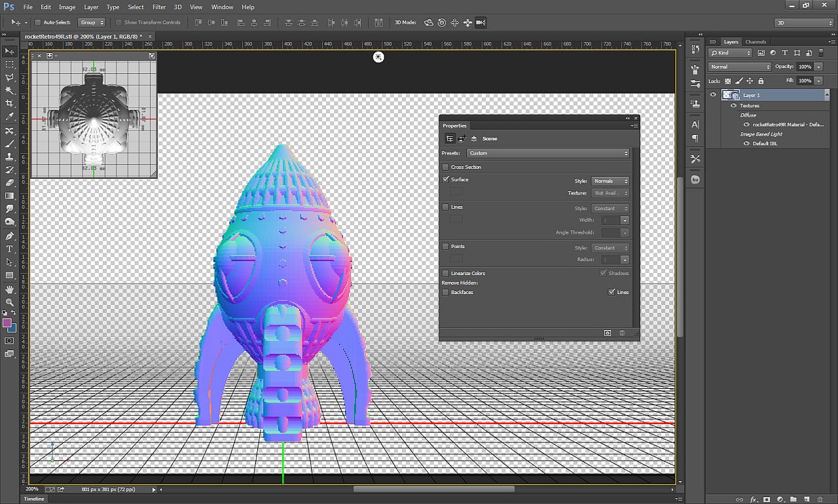Enable the Backfaces checkbox
This screenshot has height=504, width=838.
pos(446,293)
